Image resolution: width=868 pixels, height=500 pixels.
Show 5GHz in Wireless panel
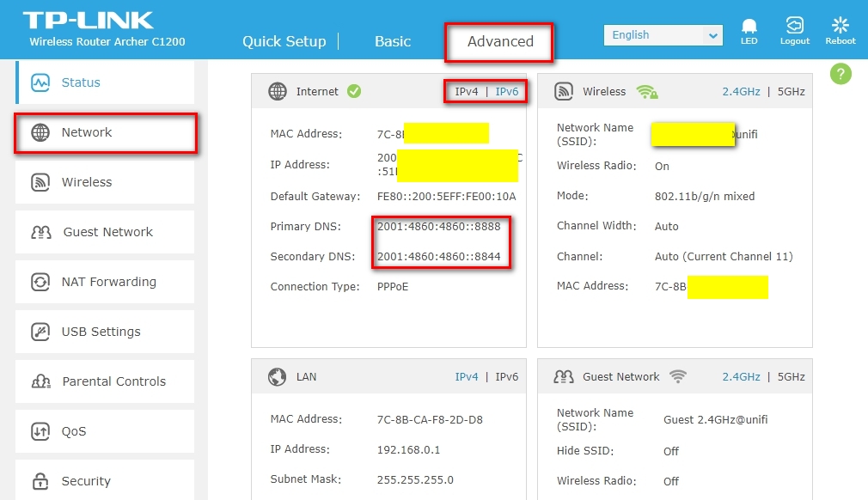[791, 92]
